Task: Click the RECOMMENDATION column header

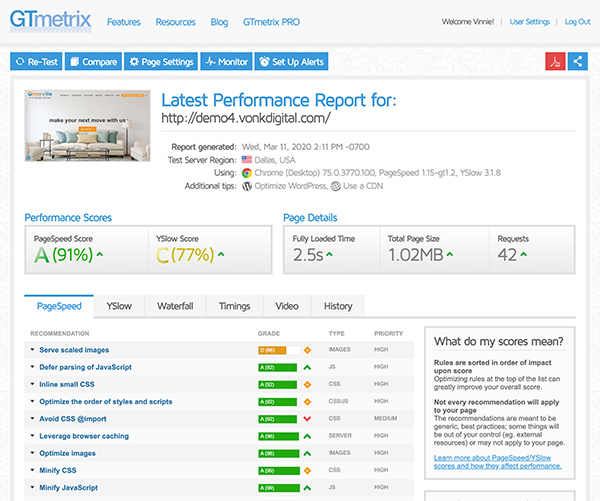Action: point(60,333)
